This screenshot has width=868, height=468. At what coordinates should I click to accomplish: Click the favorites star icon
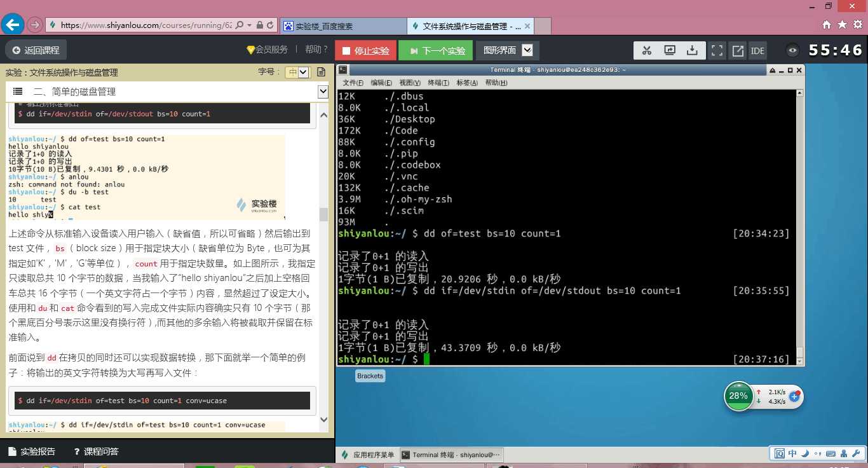pos(842,25)
